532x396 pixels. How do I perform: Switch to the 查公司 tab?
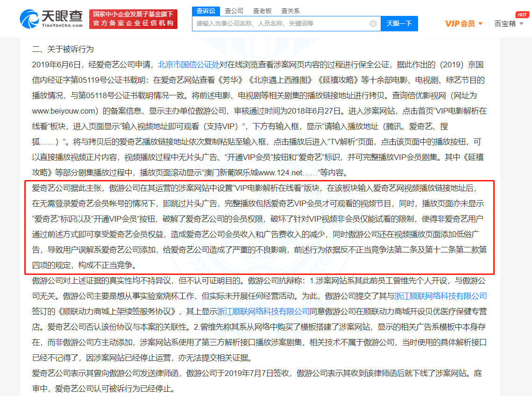tap(234, 11)
